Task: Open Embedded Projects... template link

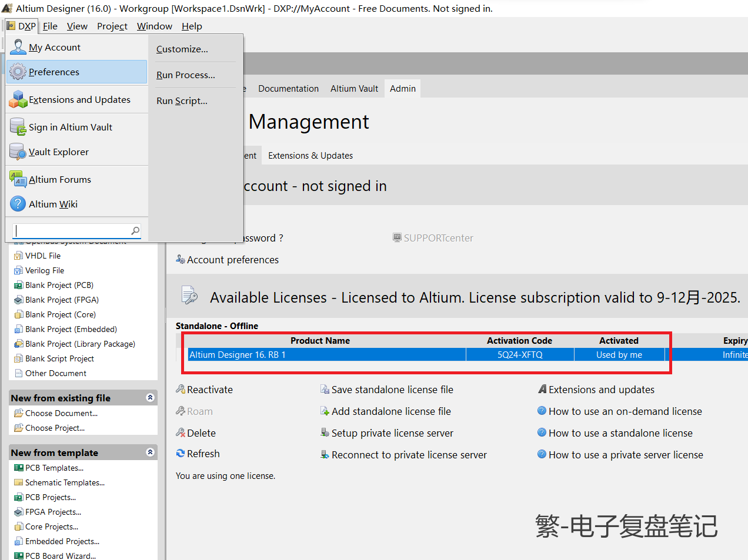Action: pyautogui.click(x=62, y=541)
